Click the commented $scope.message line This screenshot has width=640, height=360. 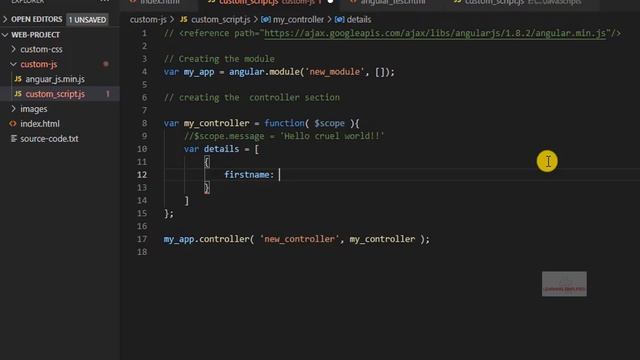[284, 136]
